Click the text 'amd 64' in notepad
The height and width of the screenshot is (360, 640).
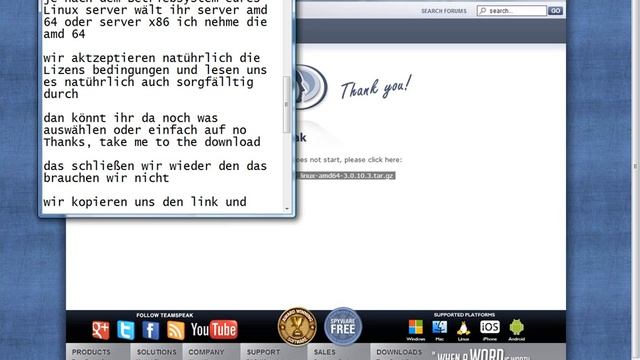[64, 34]
